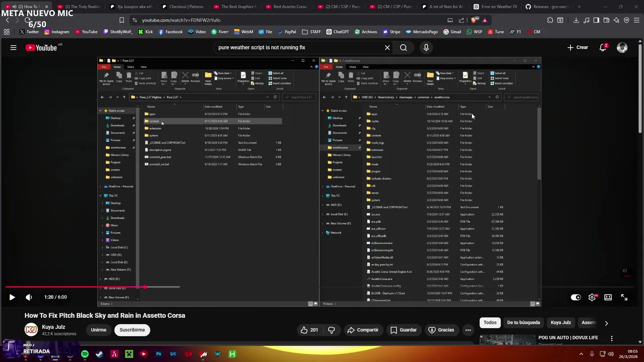Run the search with magnifier button
The height and width of the screenshot is (362, 644).
404,48
